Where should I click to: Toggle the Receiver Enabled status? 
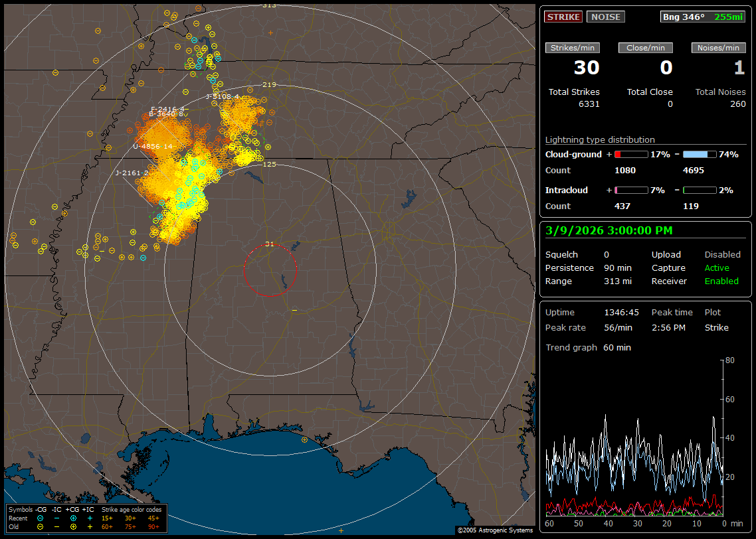pyautogui.click(x=721, y=281)
